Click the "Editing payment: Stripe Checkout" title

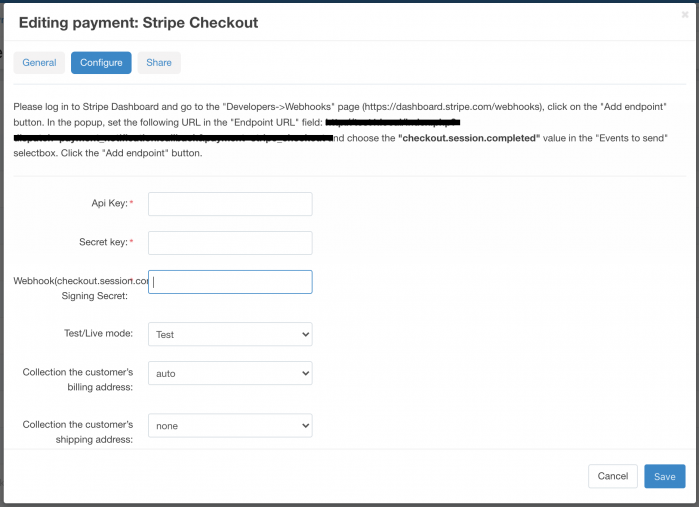click(x=138, y=22)
